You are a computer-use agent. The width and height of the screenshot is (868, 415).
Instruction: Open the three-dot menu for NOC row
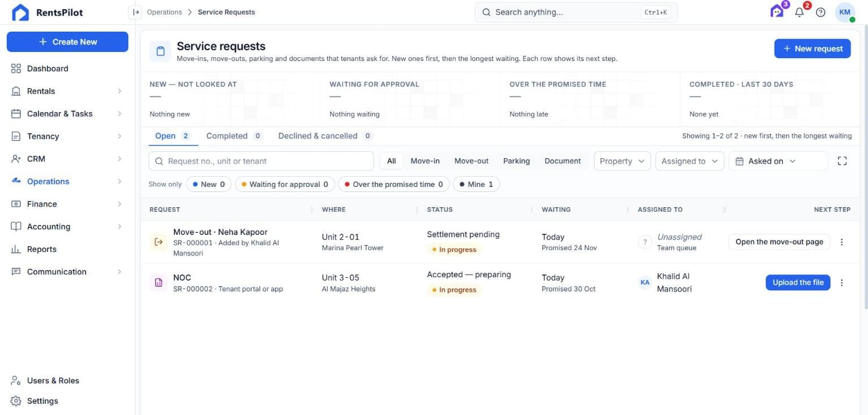[x=841, y=283]
